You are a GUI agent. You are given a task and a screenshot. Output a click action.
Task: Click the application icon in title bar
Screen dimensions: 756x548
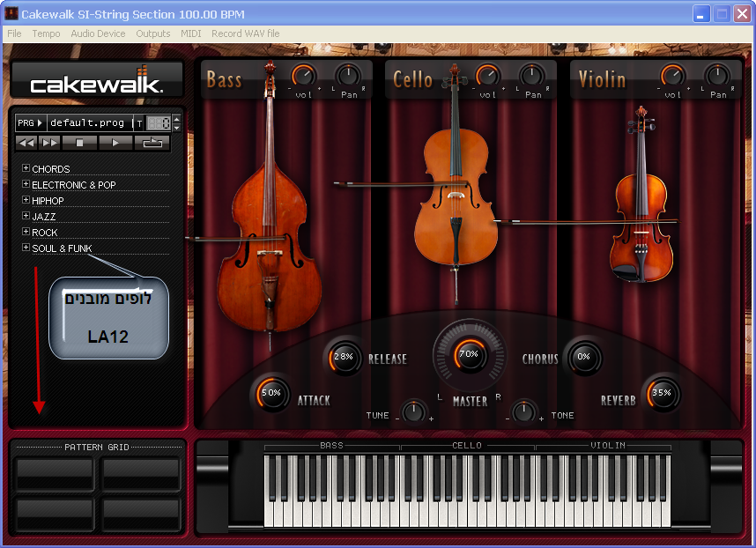11,13
